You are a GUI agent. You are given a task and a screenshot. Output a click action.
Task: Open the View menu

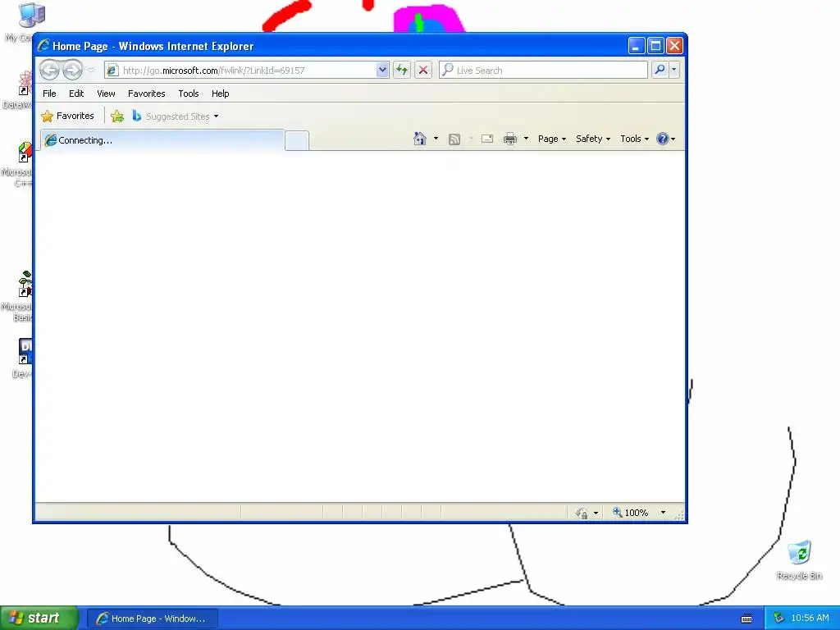106,94
